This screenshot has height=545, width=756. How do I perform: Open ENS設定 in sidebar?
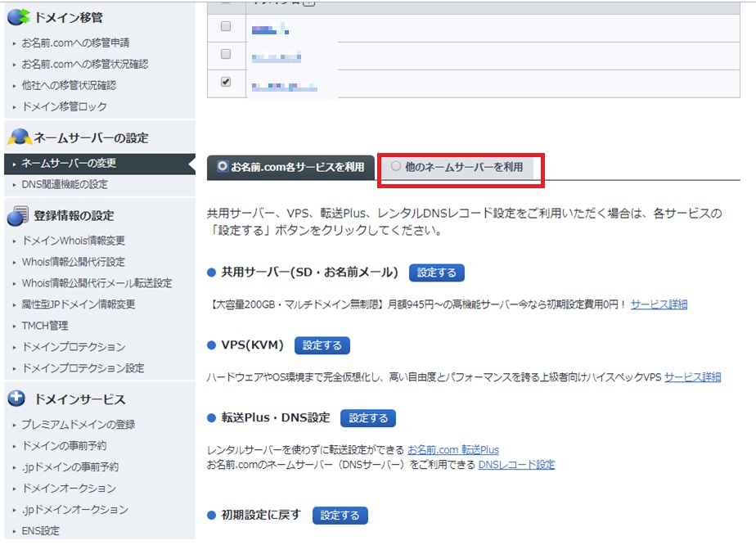point(41,530)
